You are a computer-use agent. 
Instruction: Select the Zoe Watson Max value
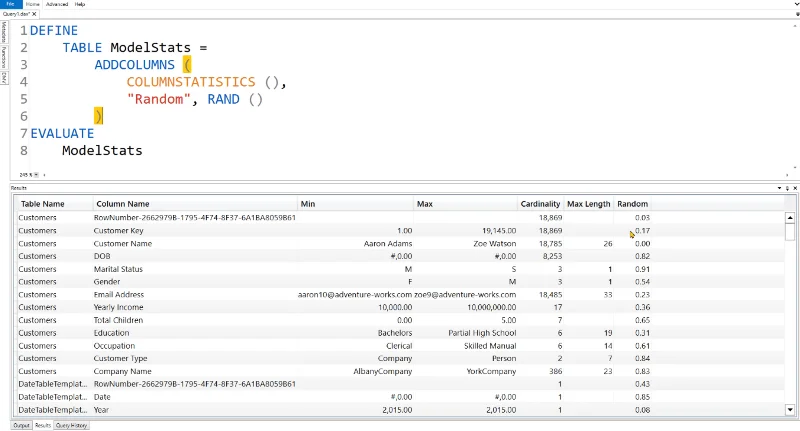[494, 243]
